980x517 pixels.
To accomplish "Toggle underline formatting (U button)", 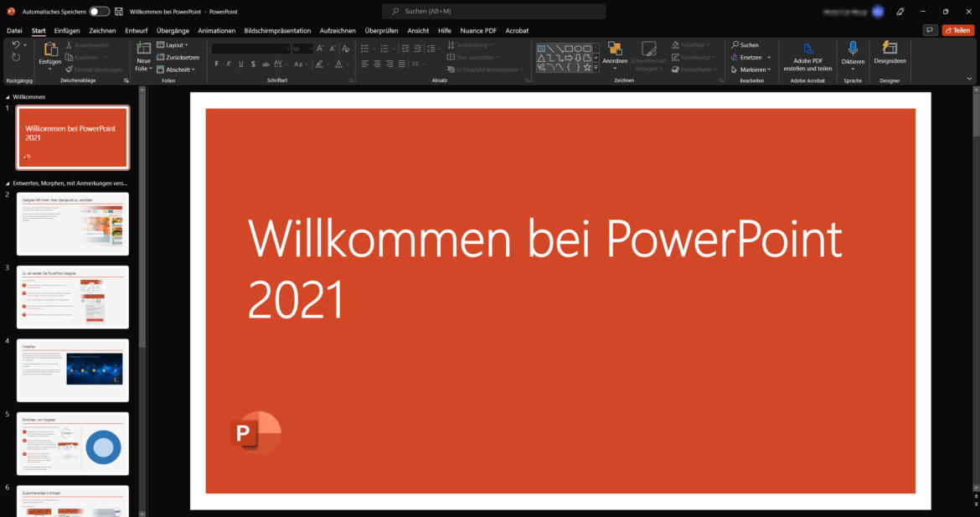I will coord(241,64).
